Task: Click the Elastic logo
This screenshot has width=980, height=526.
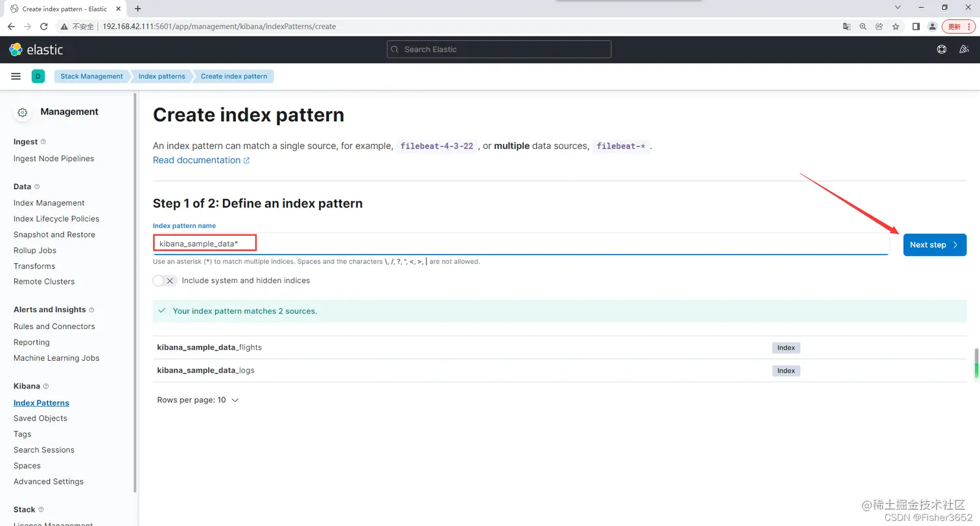Action: pyautogui.click(x=36, y=49)
